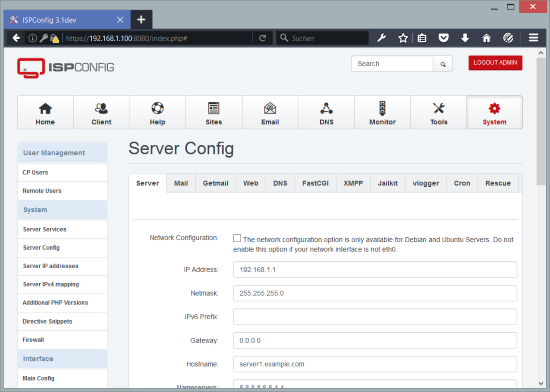Viewport: 550px width, 392px height.
Task: Open Directive Snippets in sidebar
Action: (x=62, y=321)
